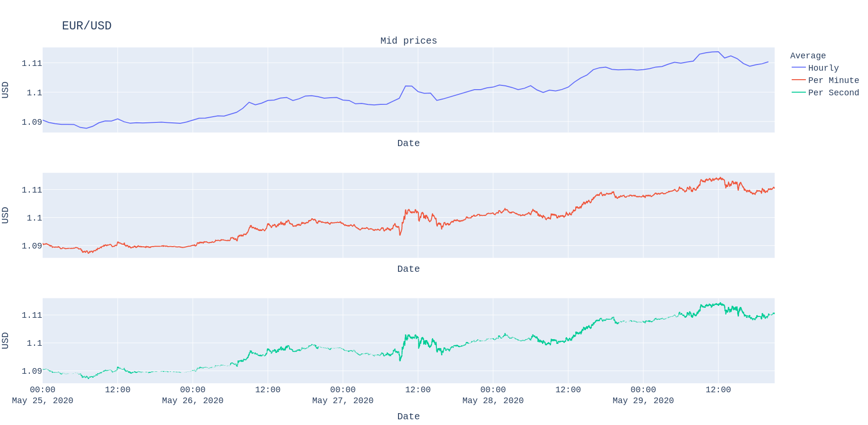Click the per-second peak near May 29 noon
Viewport: 868px width, 425px height.
pyautogui.click(x=720, y=303)
